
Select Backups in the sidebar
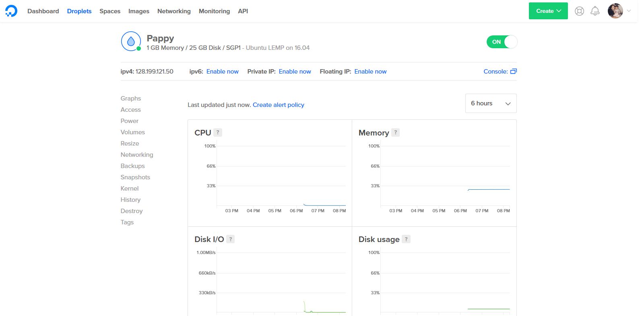[132, 166]
